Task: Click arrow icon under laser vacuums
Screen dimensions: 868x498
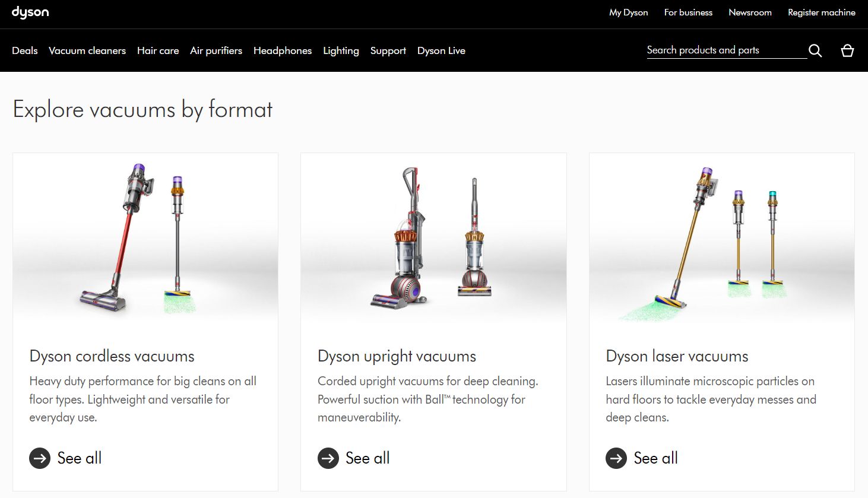Action: (616, 458)
